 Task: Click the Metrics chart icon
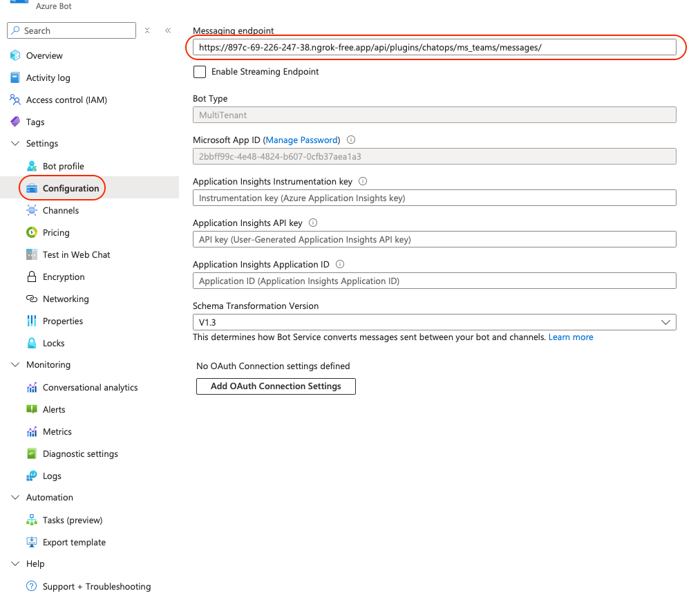tap(32, 432)
